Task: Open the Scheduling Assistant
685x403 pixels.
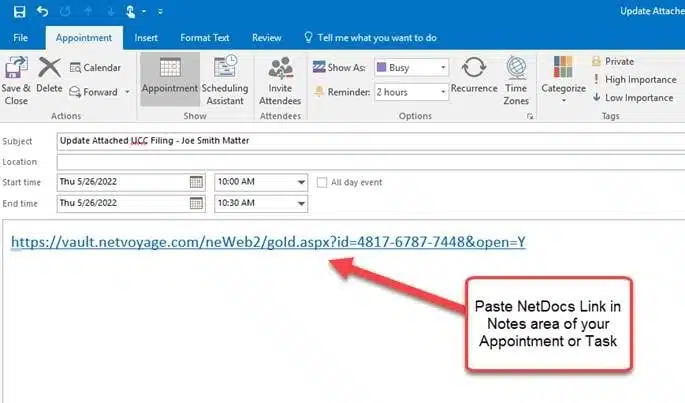Action: point(225,81)
